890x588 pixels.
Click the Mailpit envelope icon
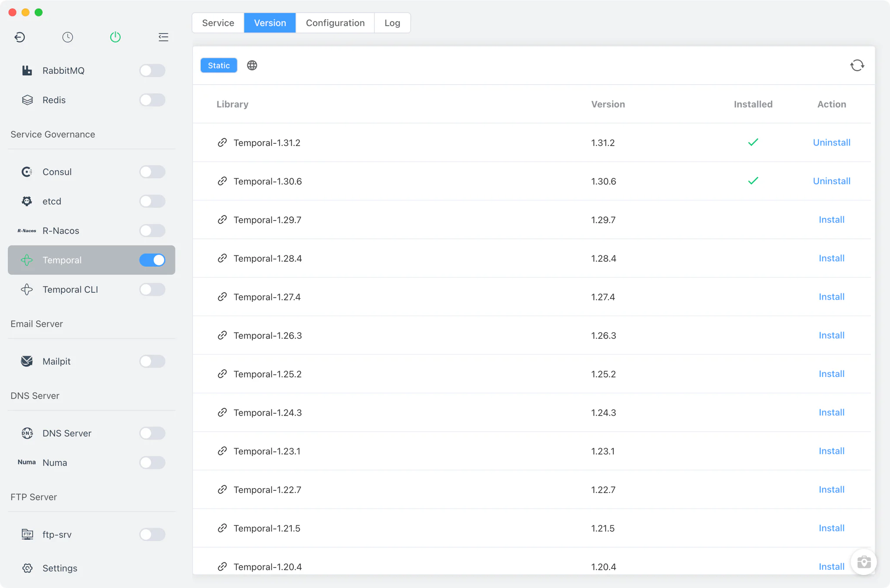[x=27, y=361]
